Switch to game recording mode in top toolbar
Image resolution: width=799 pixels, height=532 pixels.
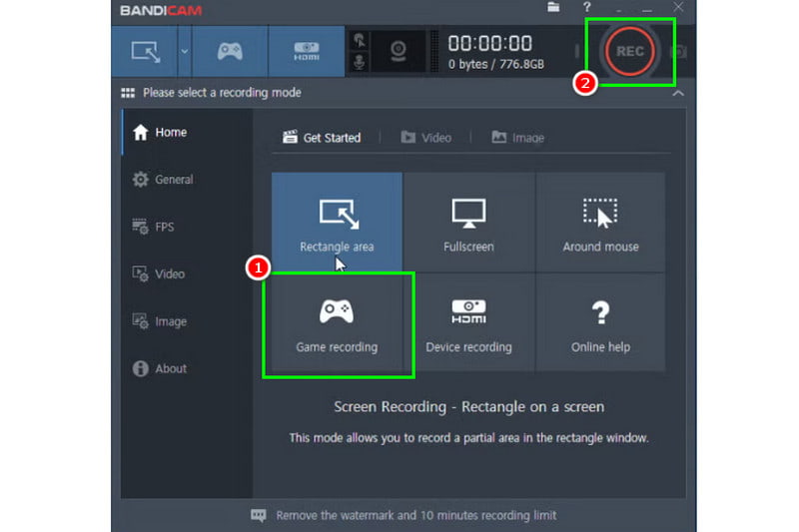click(x=230, y=52)
